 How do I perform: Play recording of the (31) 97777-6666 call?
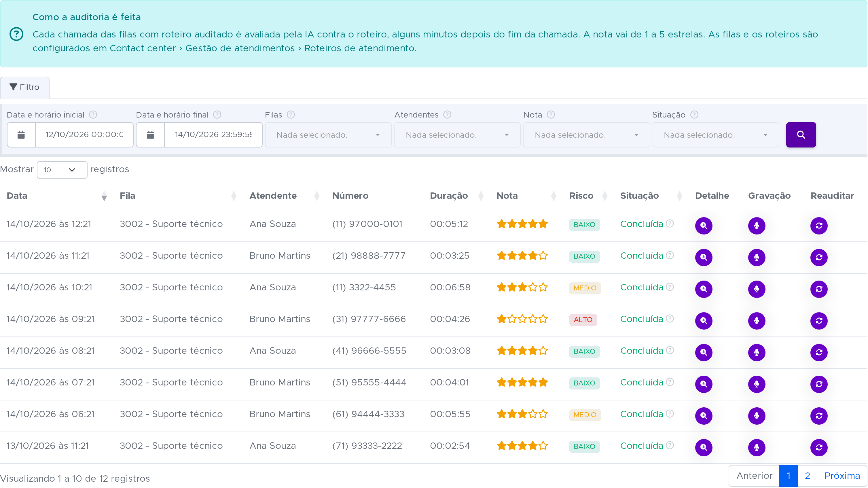pyautogui.click(x=757, y=321)
